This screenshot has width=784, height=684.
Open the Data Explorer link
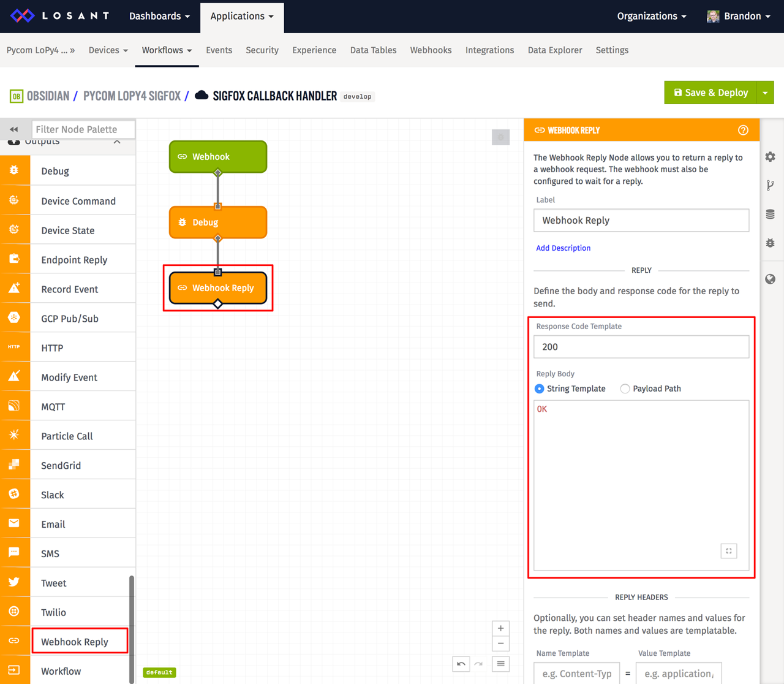point(555,50)
